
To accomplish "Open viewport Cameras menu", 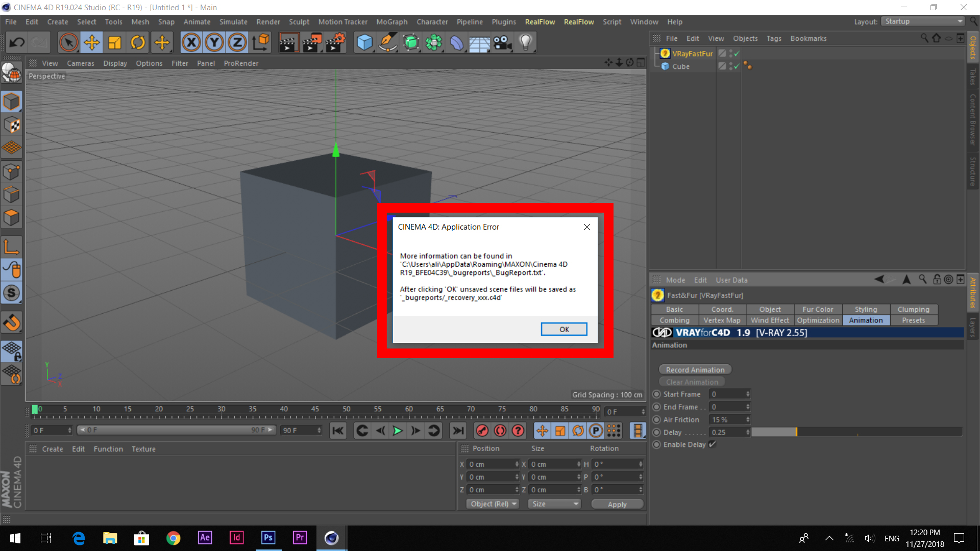I will [x=81, y=63].
